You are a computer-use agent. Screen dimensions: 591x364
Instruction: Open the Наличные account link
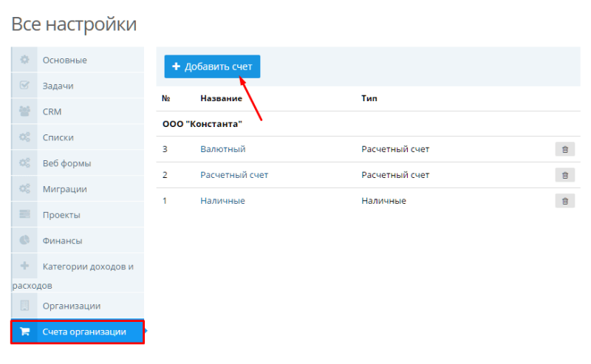(222, 201)
